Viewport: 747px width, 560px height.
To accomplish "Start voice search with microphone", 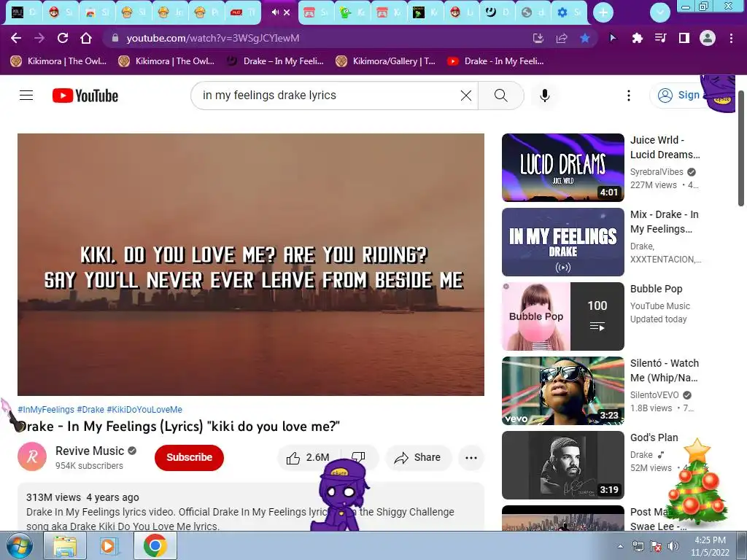I will (x=544, y=96).
